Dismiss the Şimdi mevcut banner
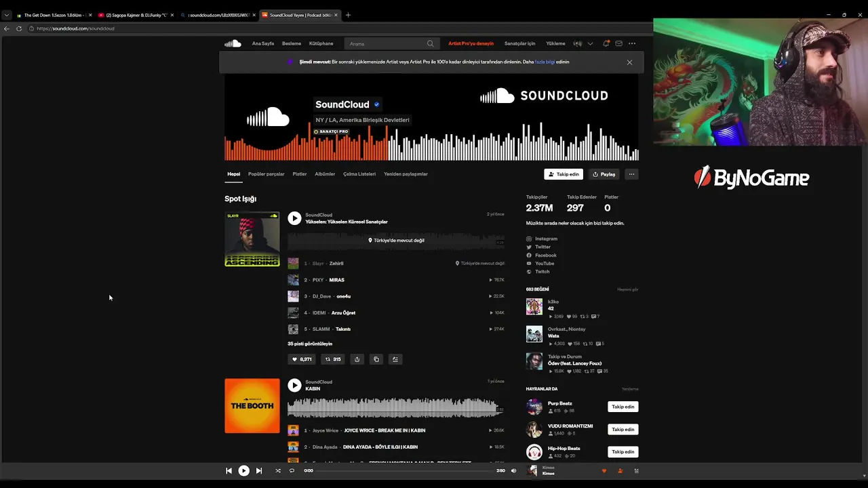The width and height of the screenshot is (868, 488). pos(629,62)
